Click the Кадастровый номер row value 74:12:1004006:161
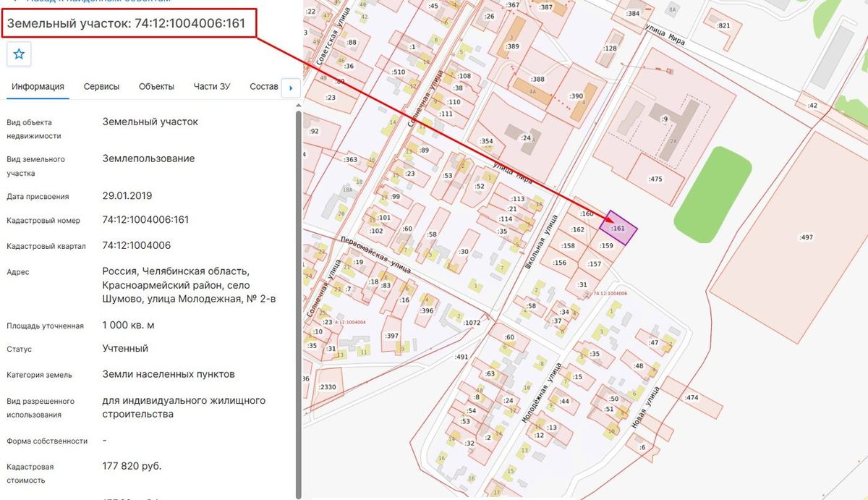This screenshot has height=500, width=868. (145, 220)
